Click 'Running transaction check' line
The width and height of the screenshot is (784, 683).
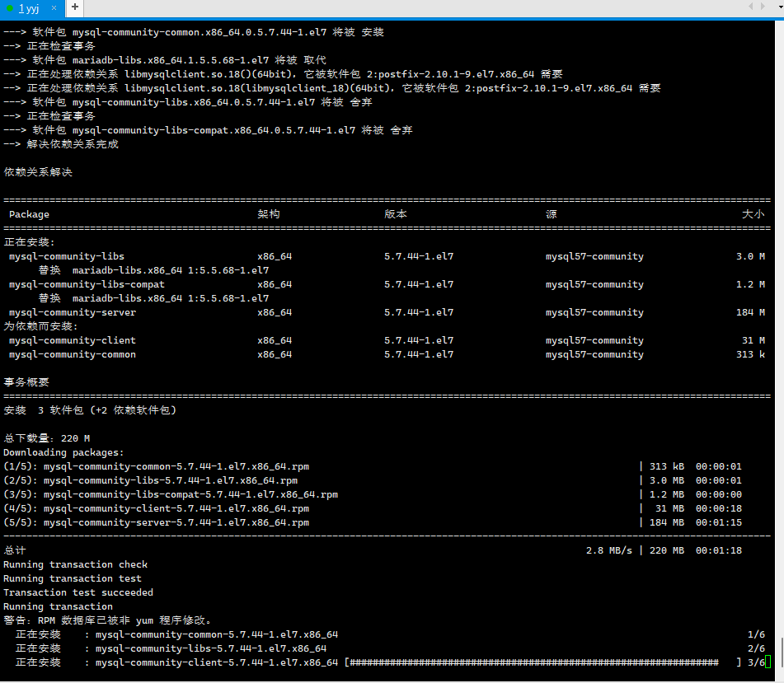coord(76,564)
